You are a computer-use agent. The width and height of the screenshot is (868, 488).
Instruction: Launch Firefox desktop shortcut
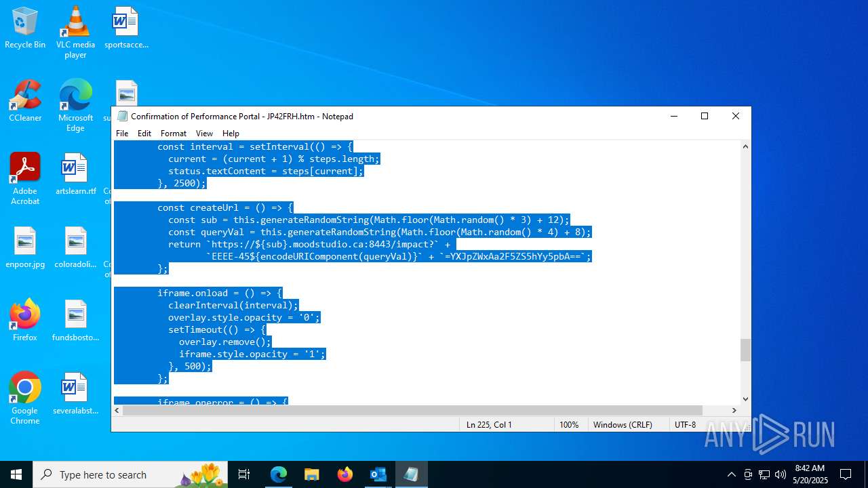coord(25,321)
